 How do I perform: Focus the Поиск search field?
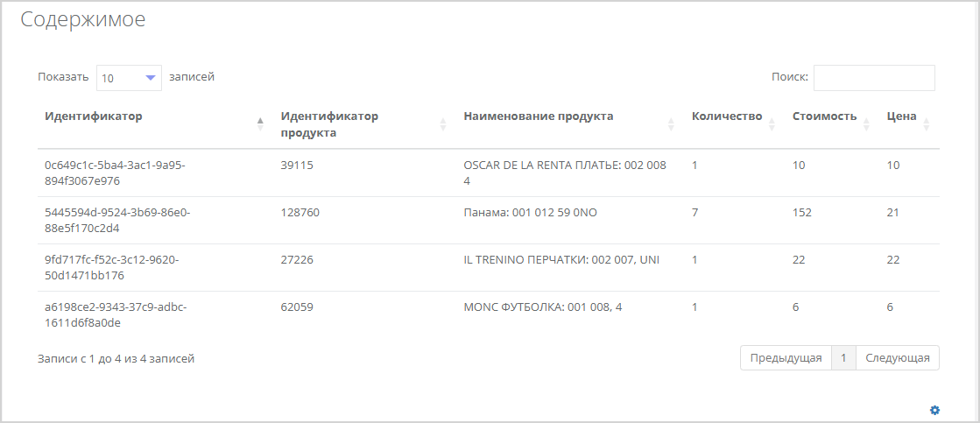coord(874,78)
